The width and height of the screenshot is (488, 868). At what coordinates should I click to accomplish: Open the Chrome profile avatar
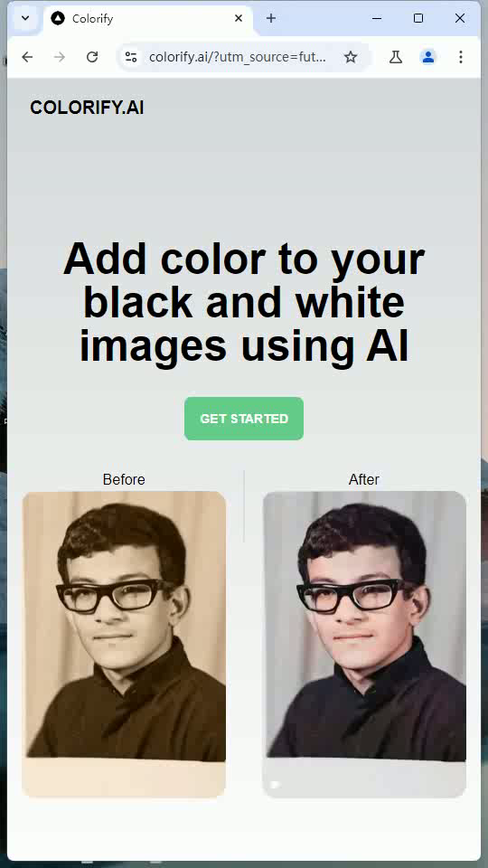coord(428,57)
